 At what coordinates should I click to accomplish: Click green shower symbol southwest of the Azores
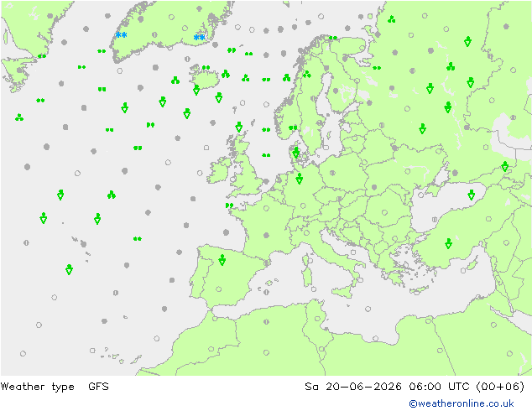[69, 269]
